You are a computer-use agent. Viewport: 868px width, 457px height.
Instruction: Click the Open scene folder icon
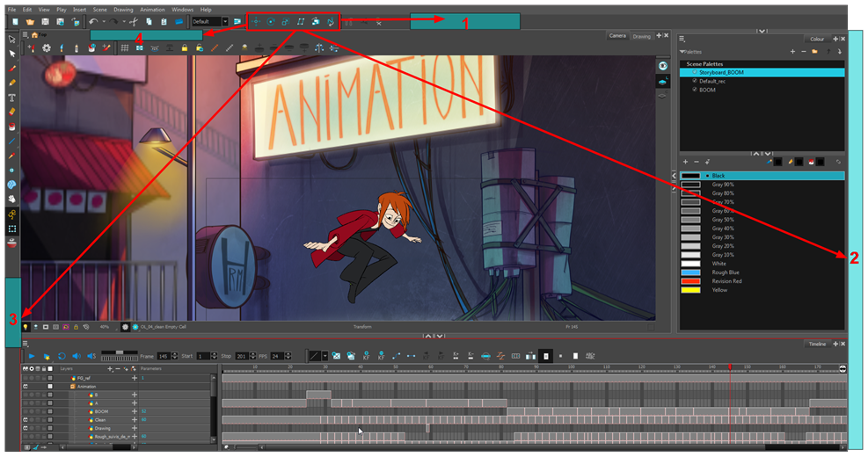(x=30, y=22)
